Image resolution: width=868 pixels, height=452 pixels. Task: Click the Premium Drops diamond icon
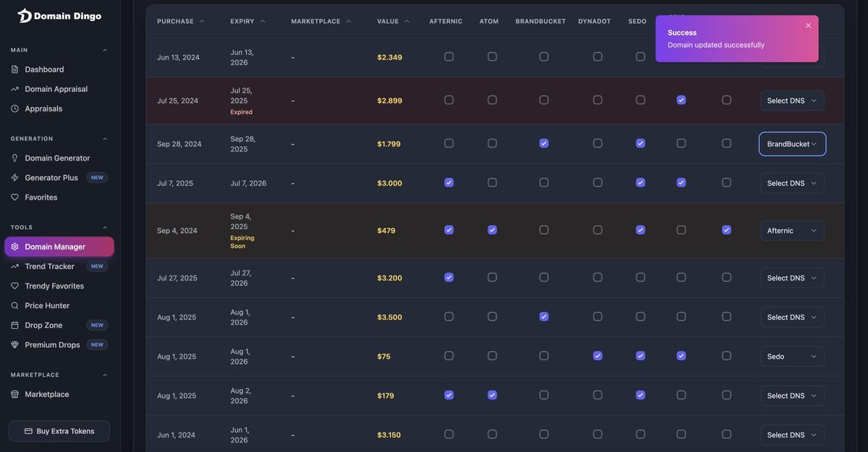(x=15, y=345)
